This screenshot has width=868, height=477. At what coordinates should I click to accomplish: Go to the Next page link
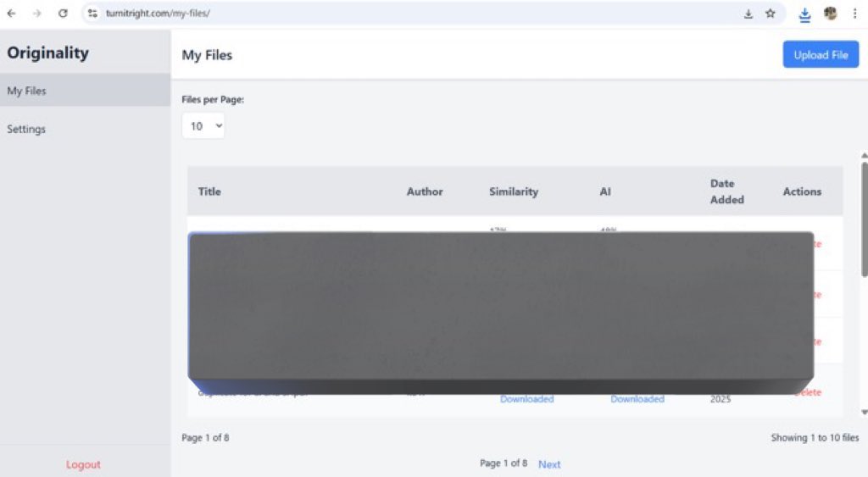[549, 464]
